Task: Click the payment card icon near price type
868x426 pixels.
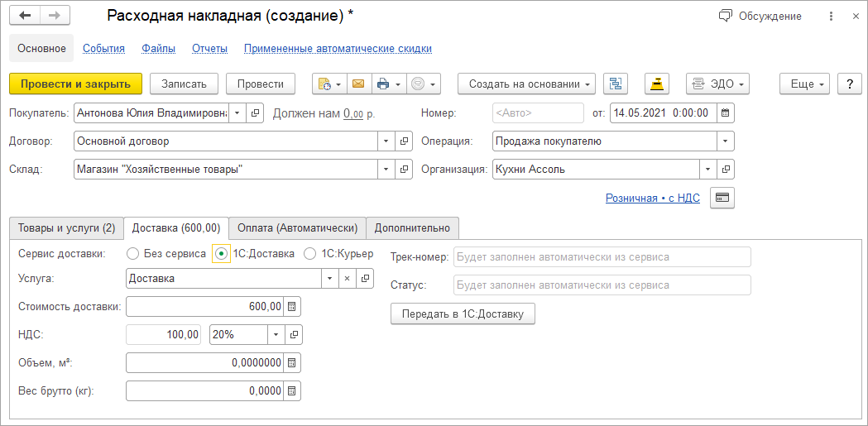Action: (722, 199)
